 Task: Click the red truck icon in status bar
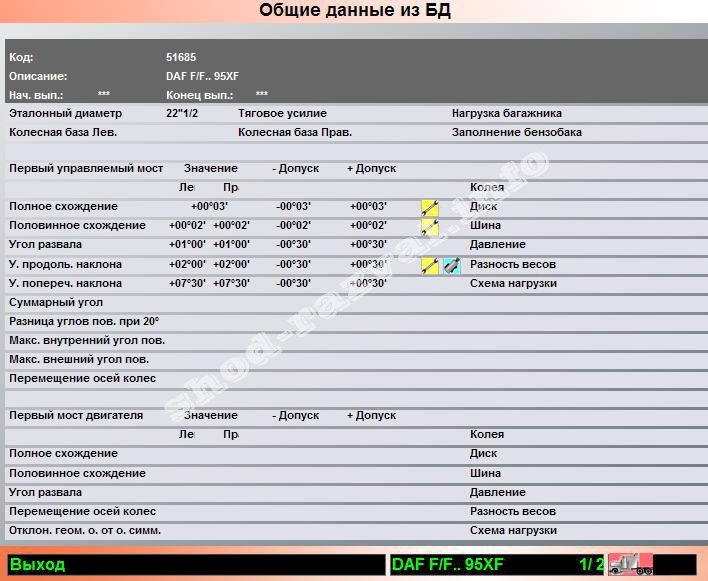(631, 564)
